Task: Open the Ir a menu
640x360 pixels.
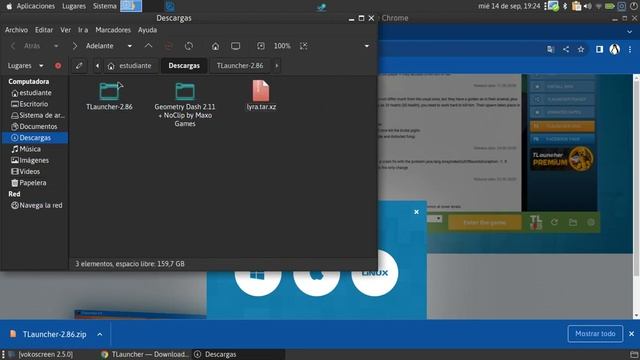Action: (83, 30)
